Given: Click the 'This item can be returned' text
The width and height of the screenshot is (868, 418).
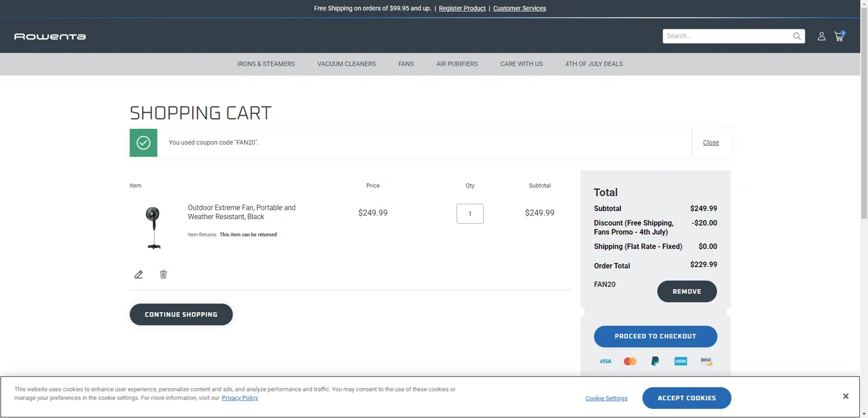Looking at the screenshot, I should click(x=248, y=235).
